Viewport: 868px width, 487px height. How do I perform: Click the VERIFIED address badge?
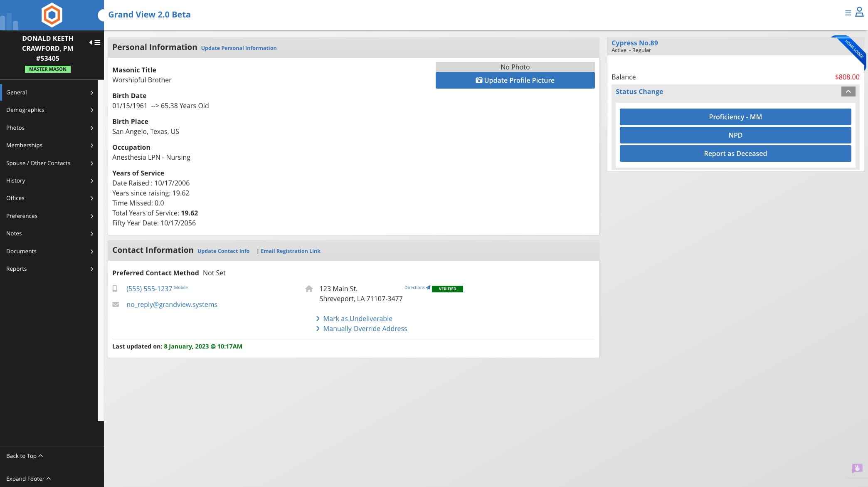tap(447, 289)
